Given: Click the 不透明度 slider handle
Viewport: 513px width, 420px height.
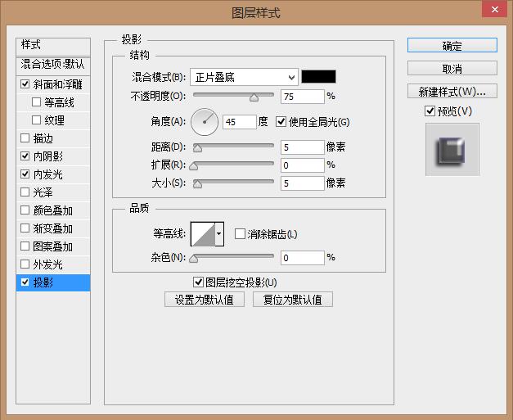Looking at the screenshot, I should click(x=254, y=97).
